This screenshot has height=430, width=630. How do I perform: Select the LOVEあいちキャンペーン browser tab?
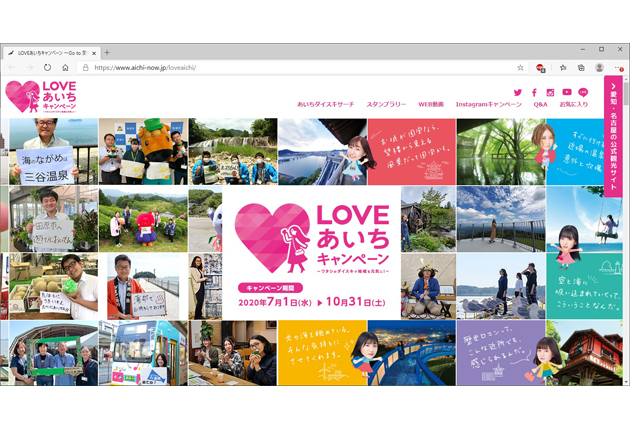pos(51,53)
